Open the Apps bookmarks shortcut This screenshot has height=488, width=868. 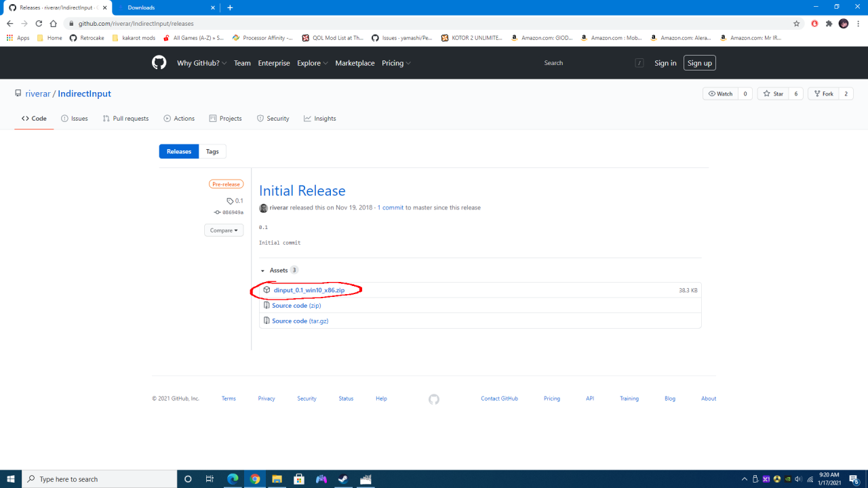(x=18, y=38)
